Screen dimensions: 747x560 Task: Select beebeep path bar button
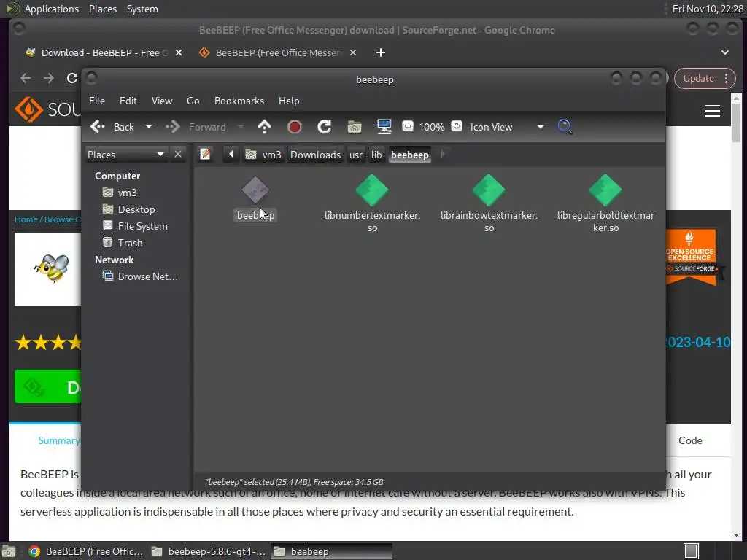tap(410, 155)
